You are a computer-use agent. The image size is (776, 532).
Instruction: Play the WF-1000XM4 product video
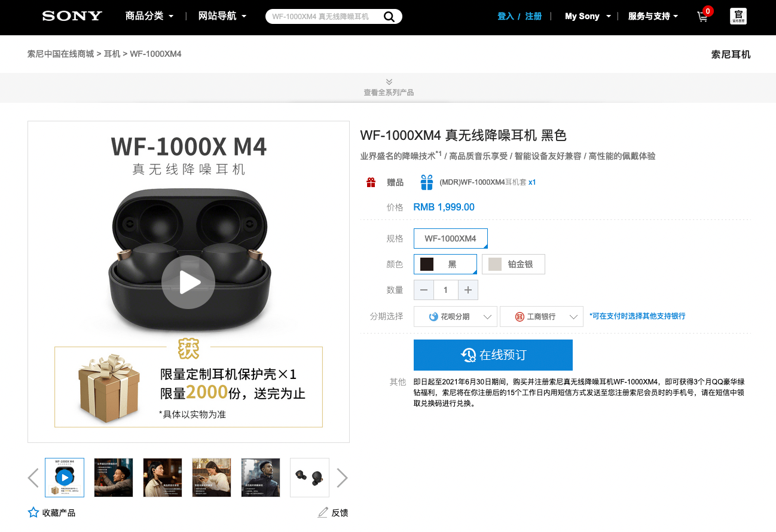pos(188,282)
